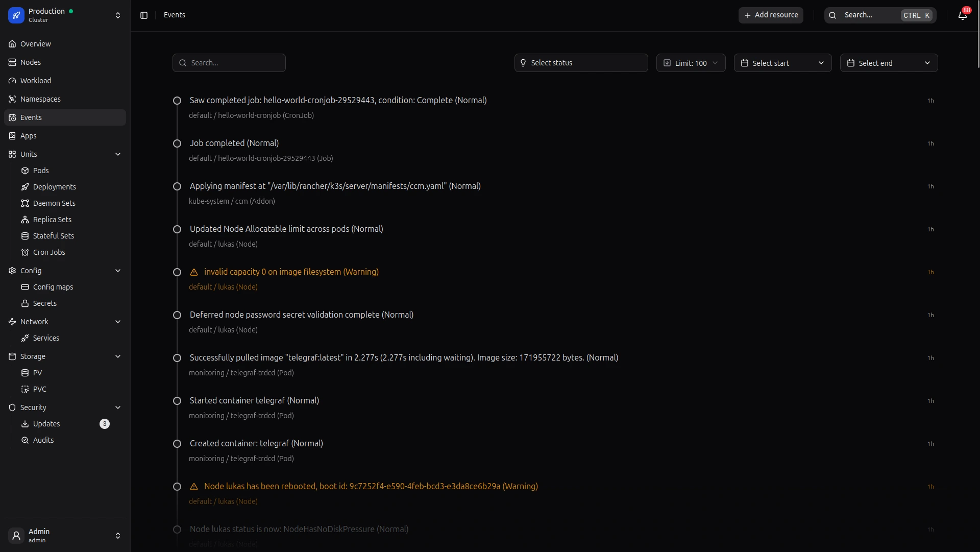Open the Select end date dropdown

[x=889, y=63]
